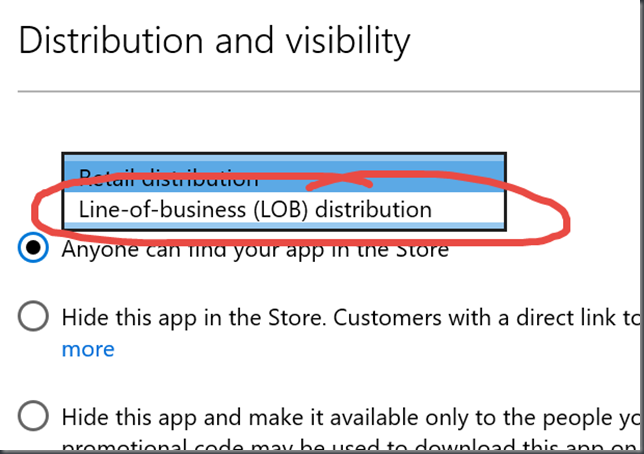Click the word 'LOB' in the dropdown list
This screenshot has height=454, width=644.
[x=284, y=210]
